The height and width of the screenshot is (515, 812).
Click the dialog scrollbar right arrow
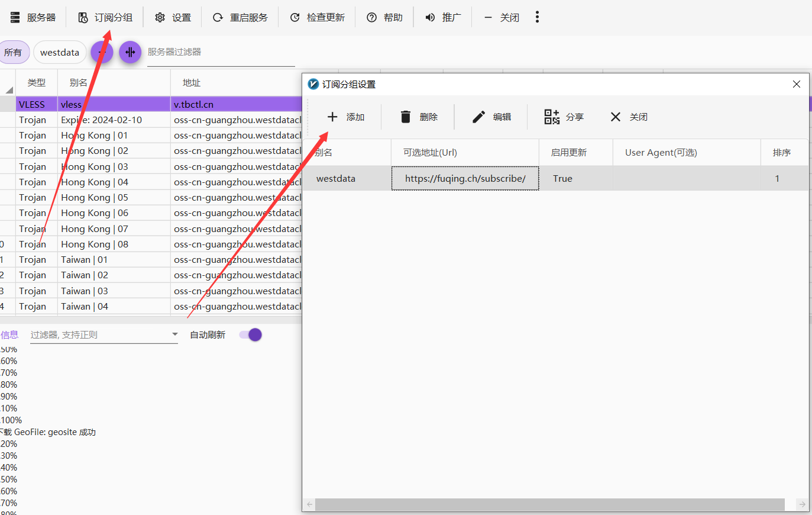point(802,504)
